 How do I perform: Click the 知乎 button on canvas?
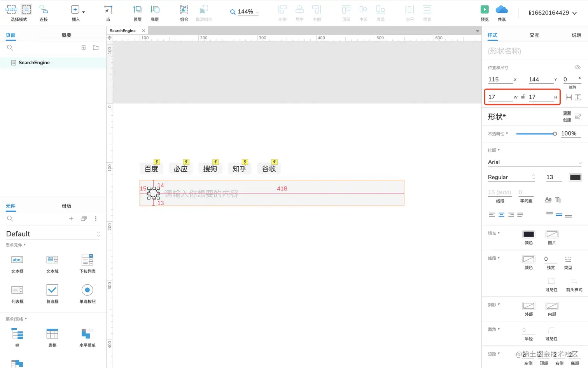(240, 169)
